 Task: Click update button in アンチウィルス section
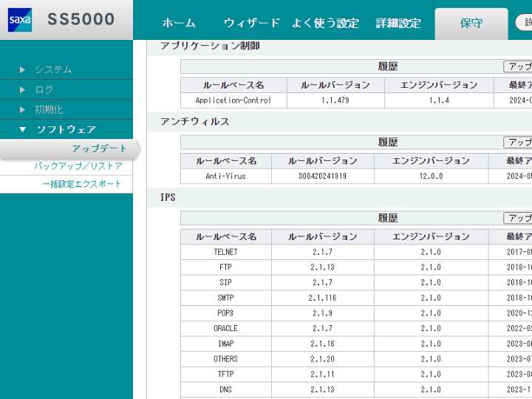pyautogui.click(x=519, y=142)
